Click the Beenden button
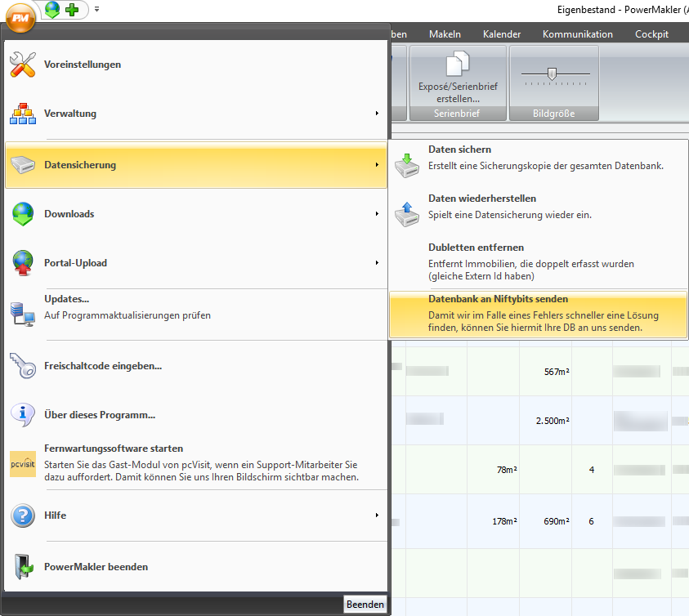Image resolution: width=689 pixels, height=616 pixels. pos(365,604)
